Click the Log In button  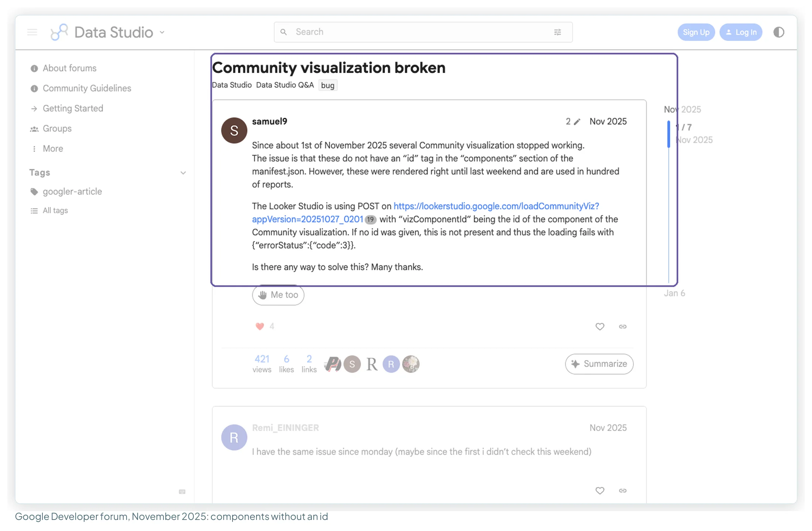pyautogui.click(x=741, y=32)
